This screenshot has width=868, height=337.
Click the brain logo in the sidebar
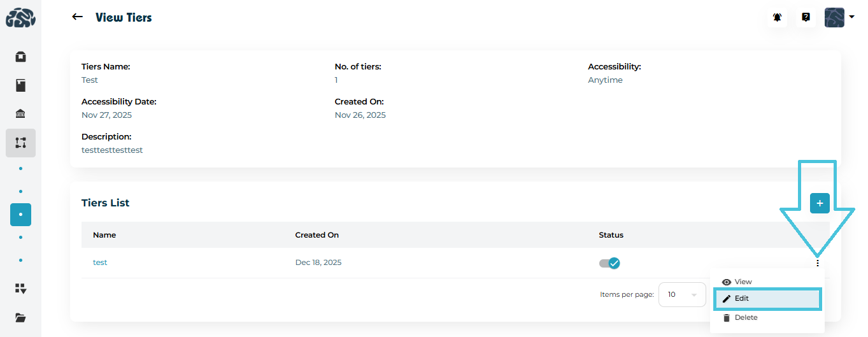[x=20, y=17]
